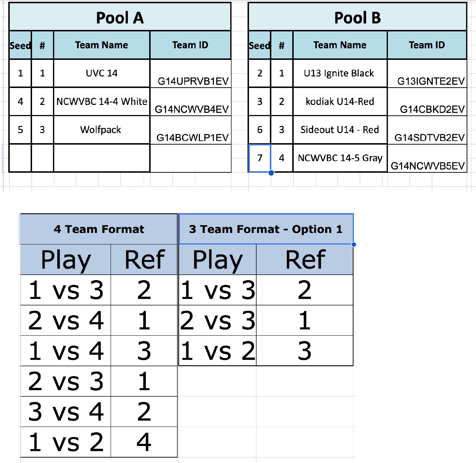The image size is (476, 463).
Task: Click the Wolfpack team name cell
Action: point(102,130)
